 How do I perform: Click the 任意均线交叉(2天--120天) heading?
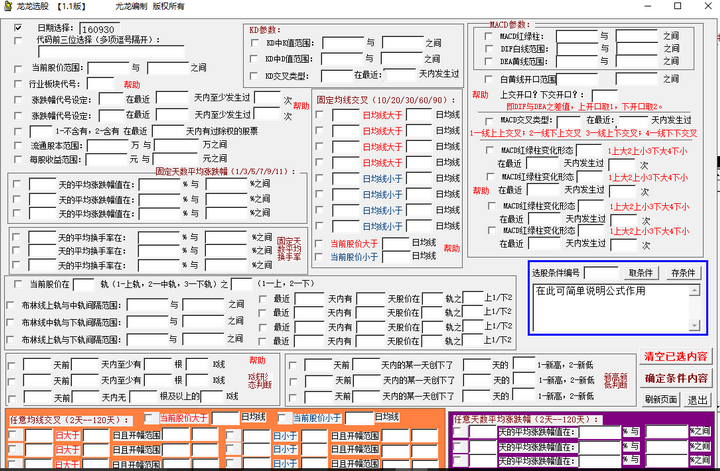coord(70,420)
